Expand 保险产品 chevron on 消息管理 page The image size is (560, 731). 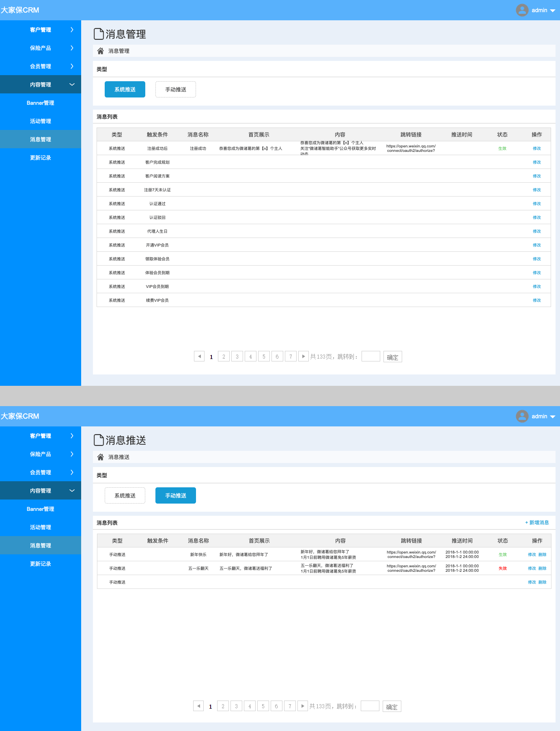[72, 48]
